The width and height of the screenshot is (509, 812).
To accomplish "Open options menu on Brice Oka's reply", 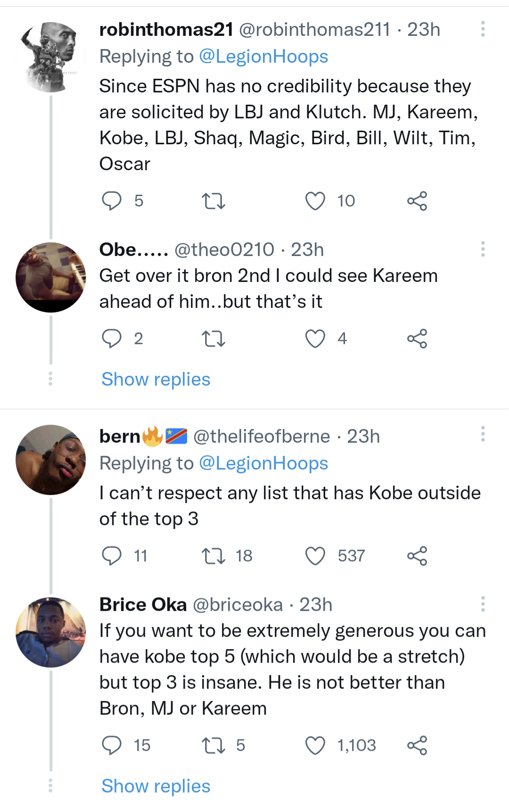I will click(x=483, y=604).
